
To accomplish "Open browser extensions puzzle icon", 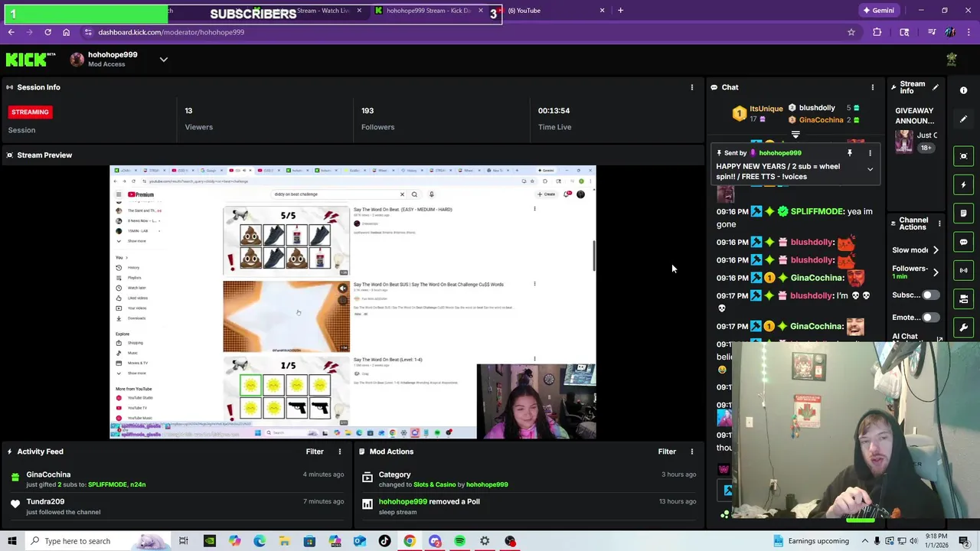I will [x=877, y=32].
